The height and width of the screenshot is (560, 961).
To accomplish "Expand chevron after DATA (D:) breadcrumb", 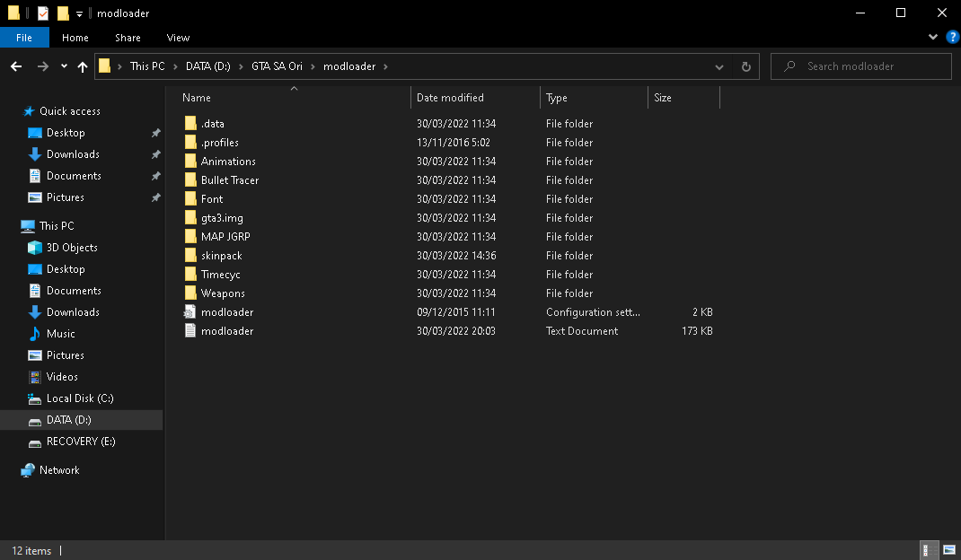I will click(241, 66).
